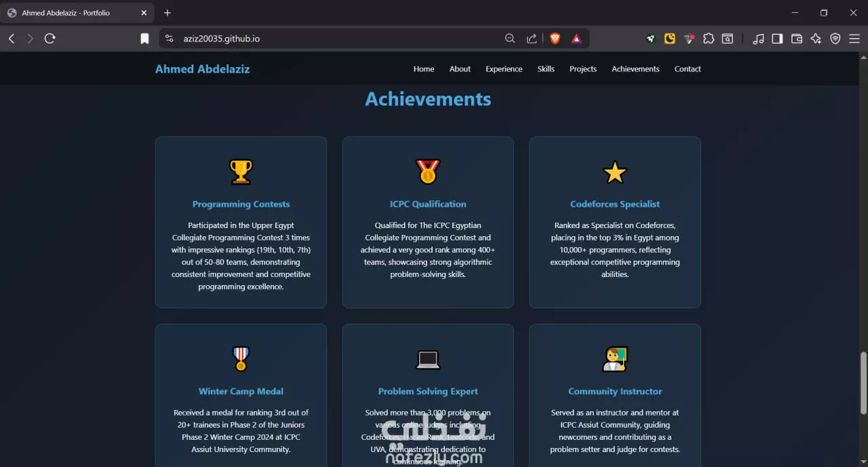Click the Programming Contests card title
Screen dimensions: 868x467
tap(241, 204)
